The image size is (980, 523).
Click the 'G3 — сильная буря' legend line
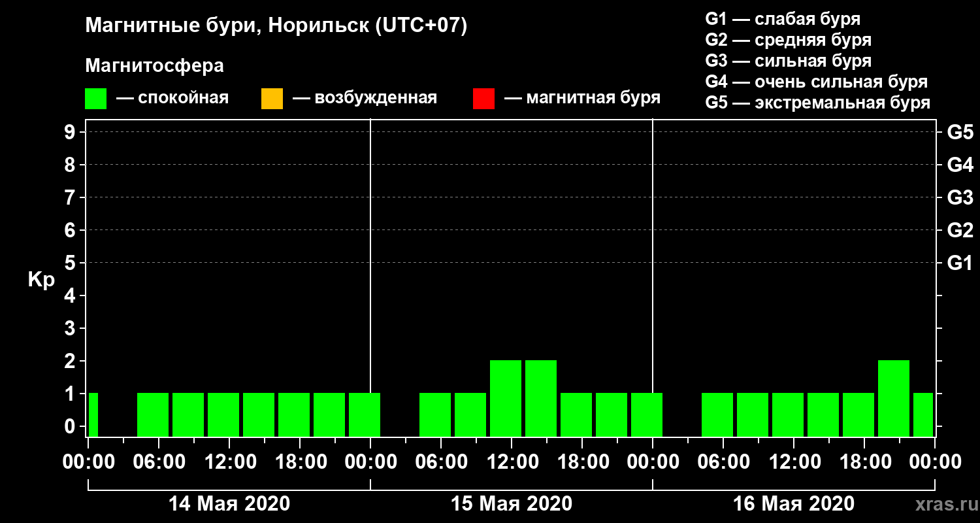click(x=788, y=61)
